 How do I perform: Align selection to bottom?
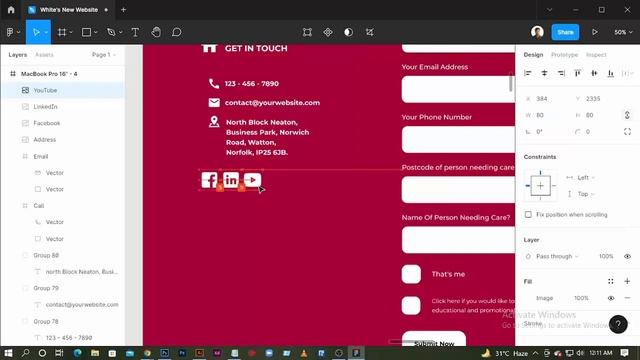[611, 73]
